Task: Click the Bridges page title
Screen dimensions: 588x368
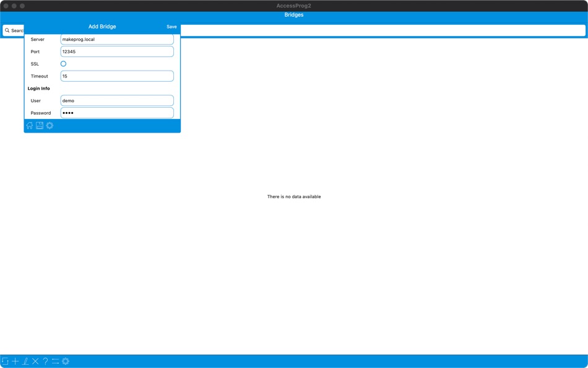Action: point(294,15)
